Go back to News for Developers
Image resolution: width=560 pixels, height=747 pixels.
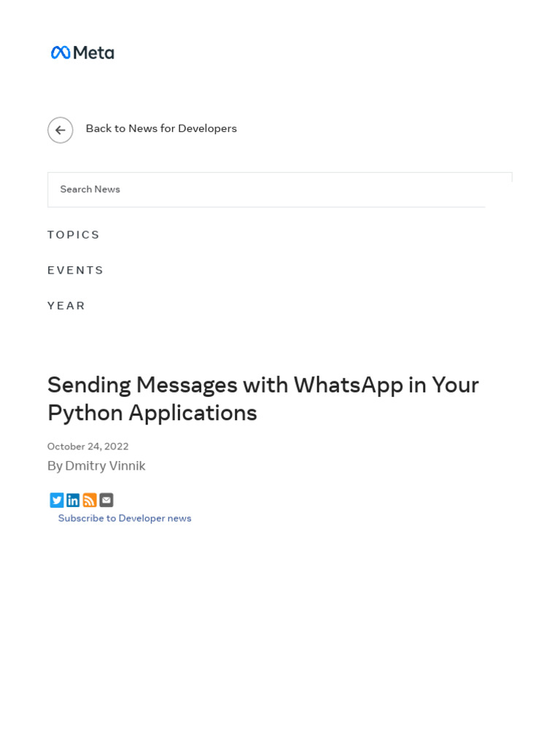coord(161,128)
